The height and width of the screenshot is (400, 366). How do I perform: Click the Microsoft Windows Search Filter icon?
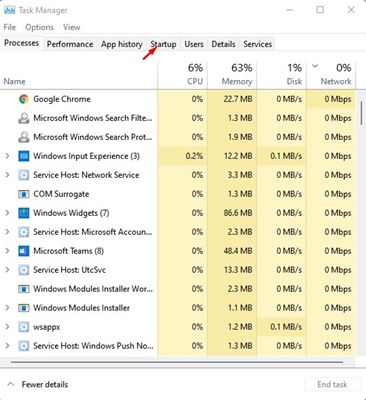click(x=24, y=118)
